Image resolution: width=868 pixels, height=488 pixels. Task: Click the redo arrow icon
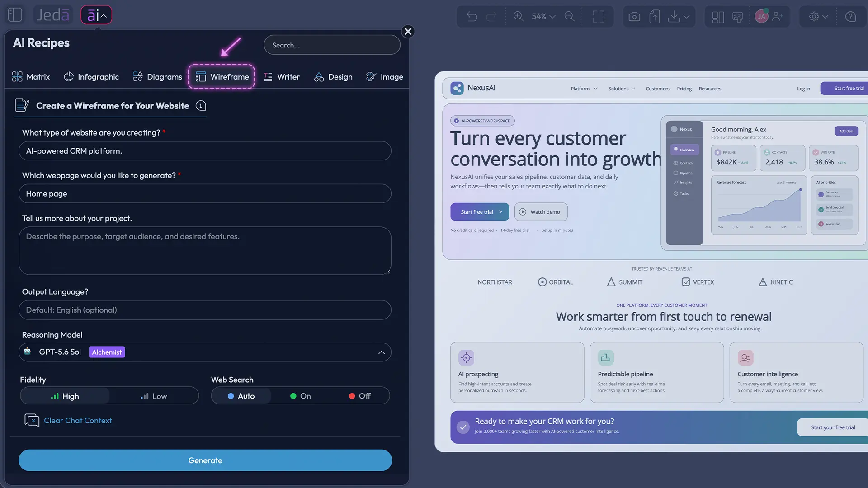[x=491, y=17]
